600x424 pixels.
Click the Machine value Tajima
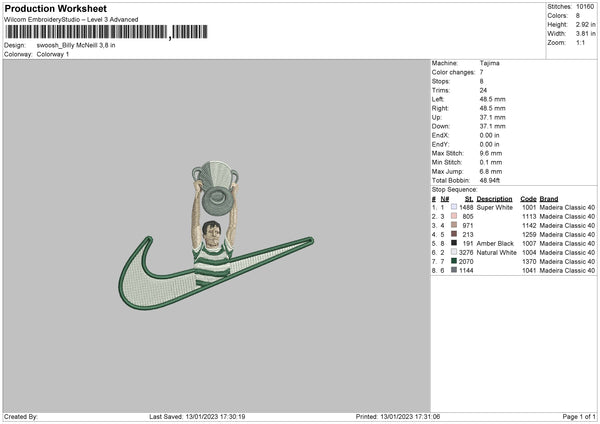[489, 63]
